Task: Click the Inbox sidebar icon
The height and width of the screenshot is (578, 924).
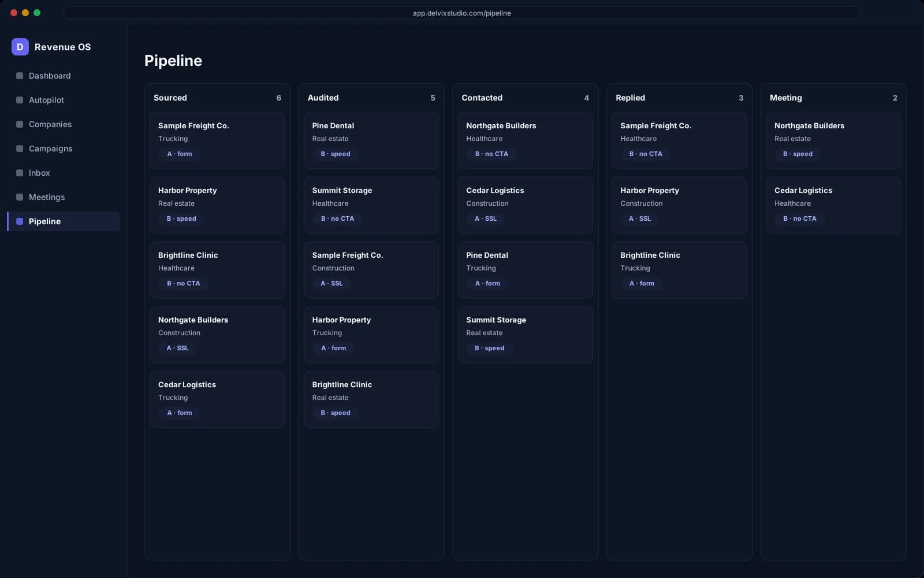Action: pos(20,173)
